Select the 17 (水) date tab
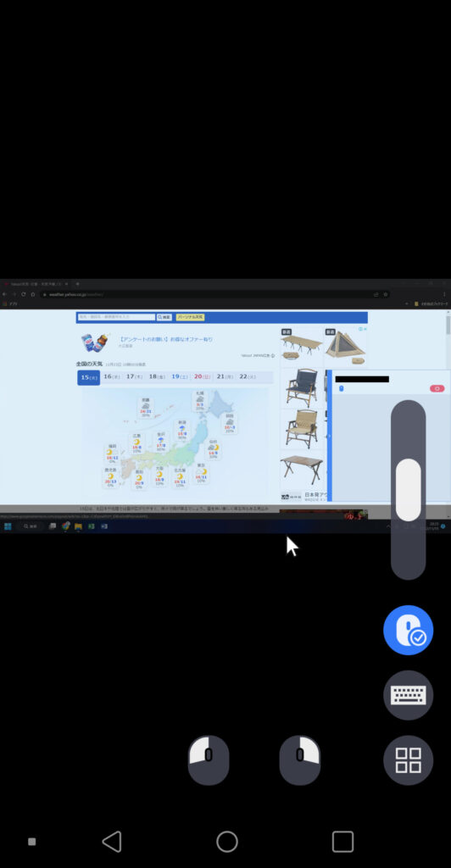 coord(135,377)
